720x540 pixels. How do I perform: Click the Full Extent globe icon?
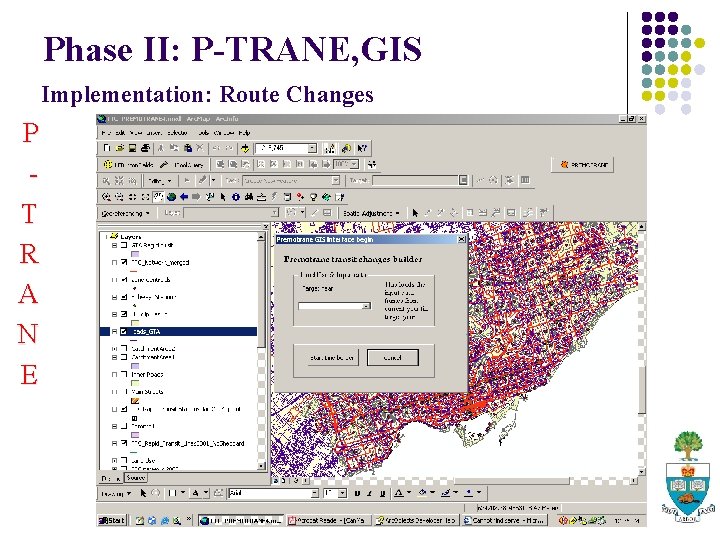tap(171, 197)
